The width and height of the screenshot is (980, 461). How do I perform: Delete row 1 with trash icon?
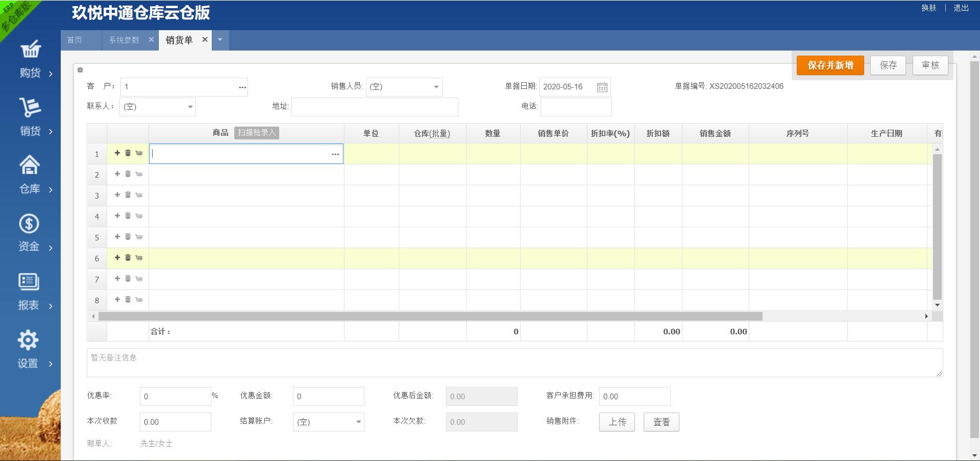128,153
